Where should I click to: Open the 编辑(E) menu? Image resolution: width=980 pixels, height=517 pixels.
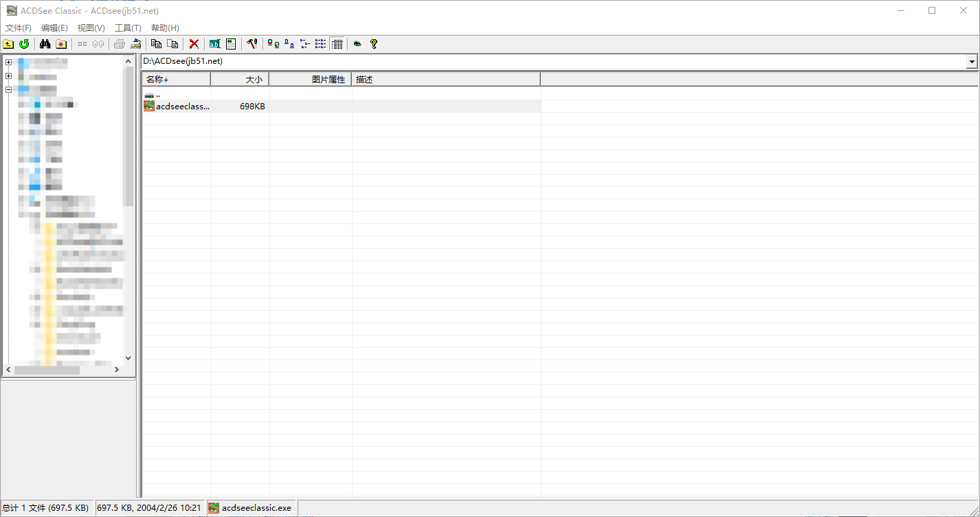coord(54,28)
